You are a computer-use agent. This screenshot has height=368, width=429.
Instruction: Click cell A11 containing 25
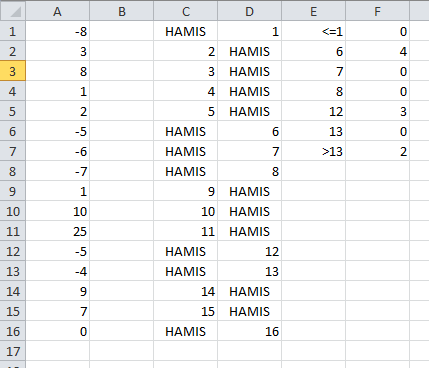pyautogui.click(x=58, y=231)
